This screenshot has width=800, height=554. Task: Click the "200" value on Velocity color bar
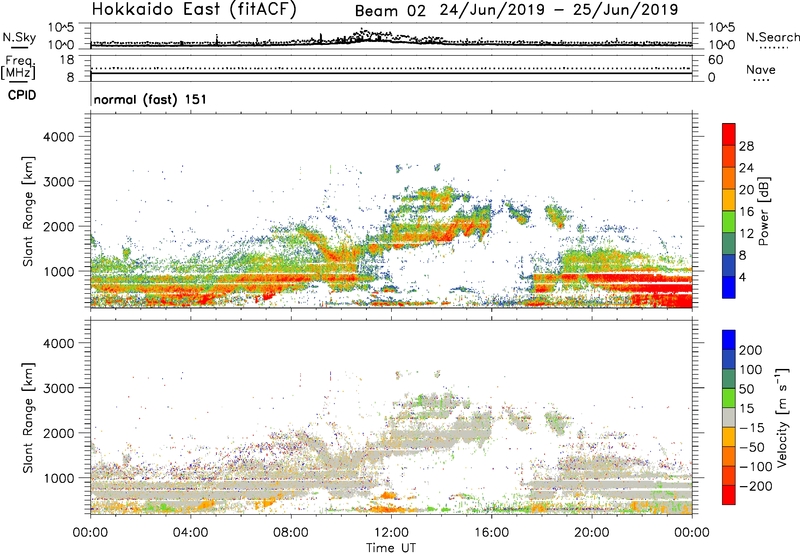(751, 350)
